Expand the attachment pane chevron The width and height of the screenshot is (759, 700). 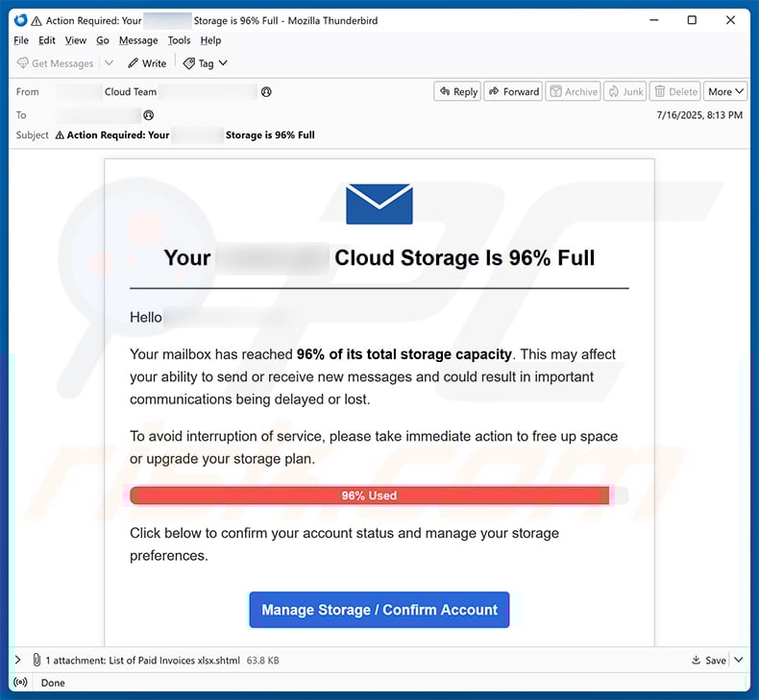click(x=18, y=660)
